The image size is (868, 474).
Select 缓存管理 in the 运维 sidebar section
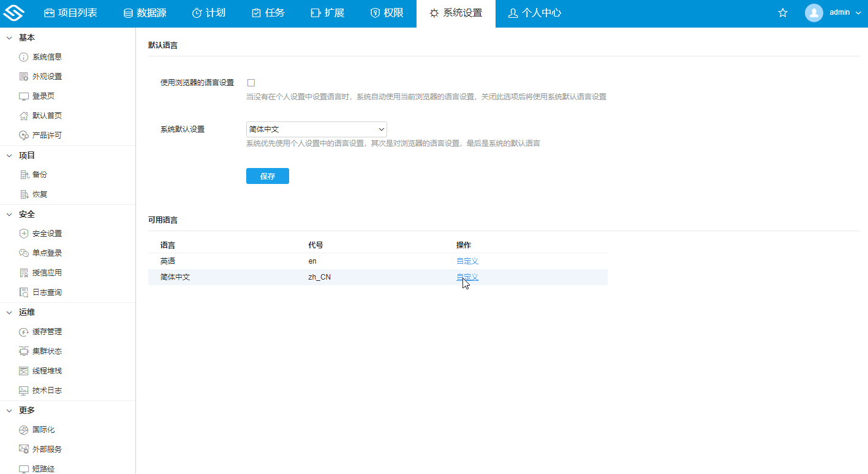coord(47,331)
